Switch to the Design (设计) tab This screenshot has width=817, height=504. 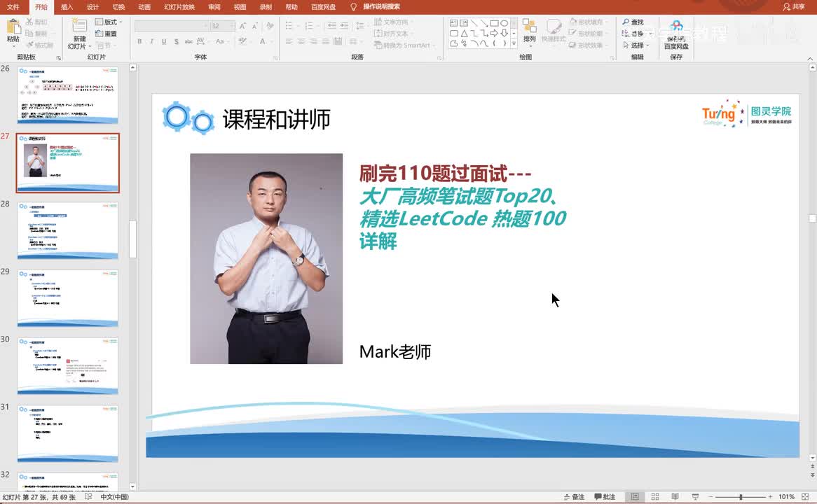click(x=92, y=7)
